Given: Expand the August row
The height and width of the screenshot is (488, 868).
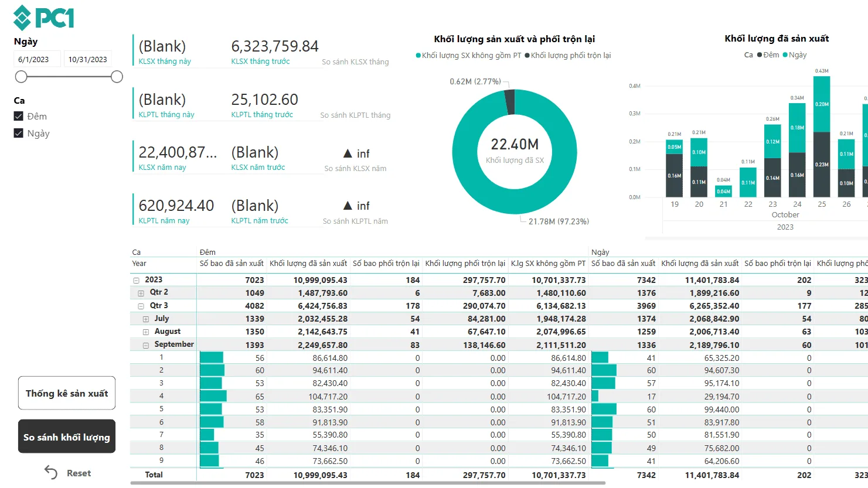Looking at the screenshot, I should click(146, 332).
